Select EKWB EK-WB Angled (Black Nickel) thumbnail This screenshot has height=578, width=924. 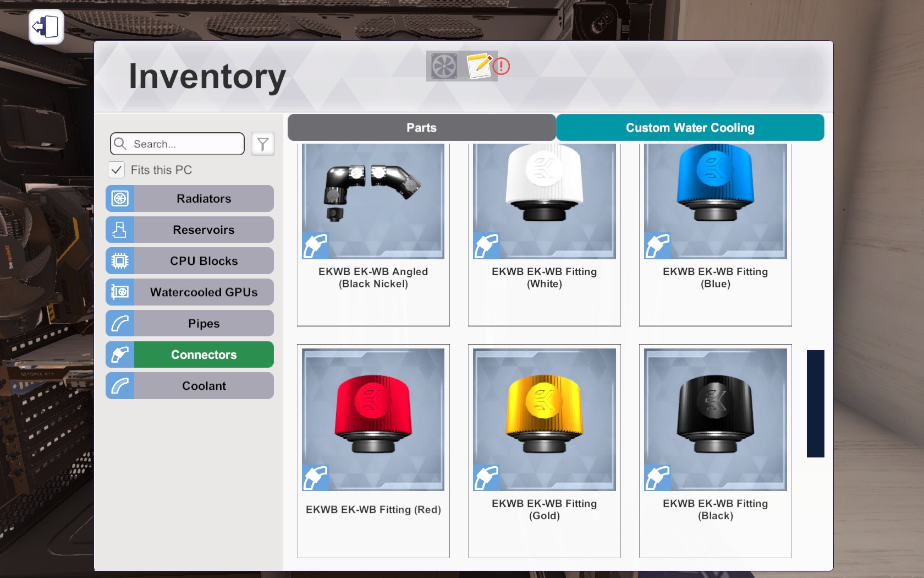[373, 201]
